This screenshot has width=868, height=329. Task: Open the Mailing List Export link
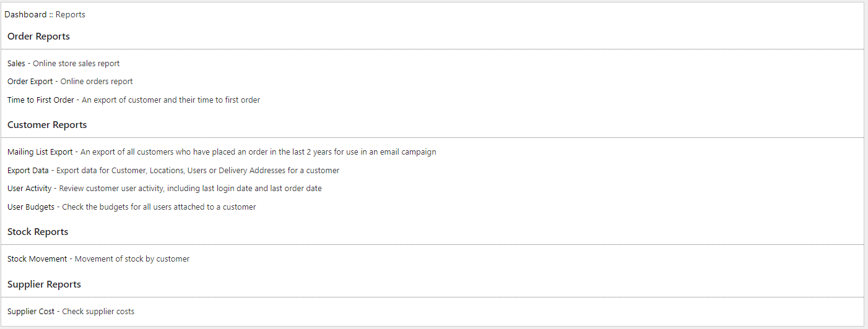pos(40,152)
